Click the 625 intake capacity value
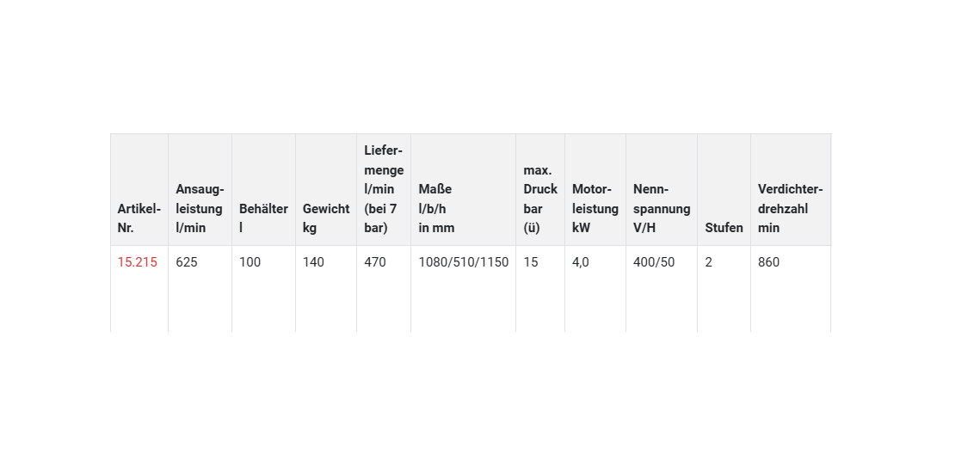 coord(187,262)
